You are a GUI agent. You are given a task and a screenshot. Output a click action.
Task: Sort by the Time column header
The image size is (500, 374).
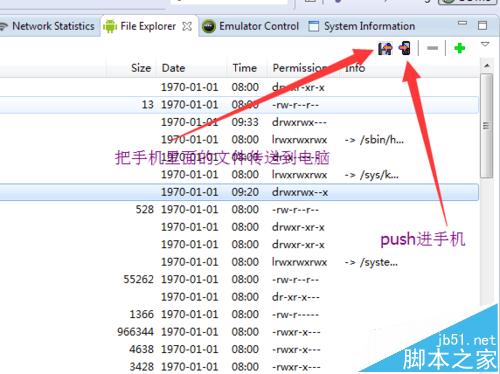tap(245, 68)
